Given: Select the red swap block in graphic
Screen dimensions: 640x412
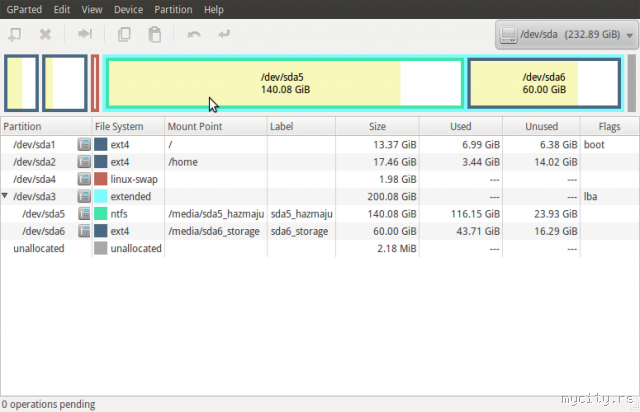Looking at the screenshot, I should (x=95, y=83).
